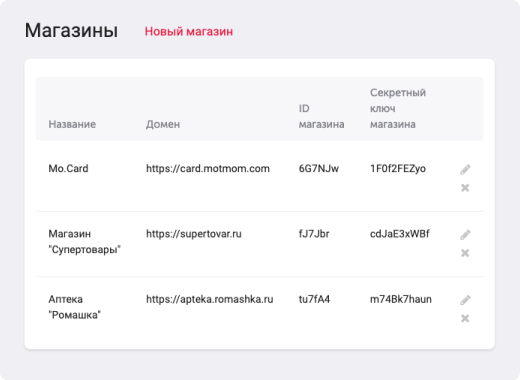
Task: Click the secret key cdJaE3xWBf
Action: pos(400,234)
